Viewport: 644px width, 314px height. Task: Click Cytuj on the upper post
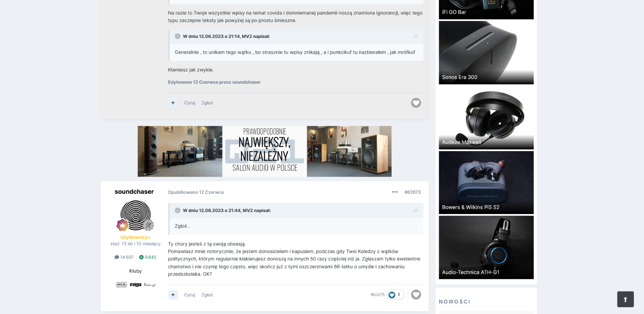click(x=190, y=103)
